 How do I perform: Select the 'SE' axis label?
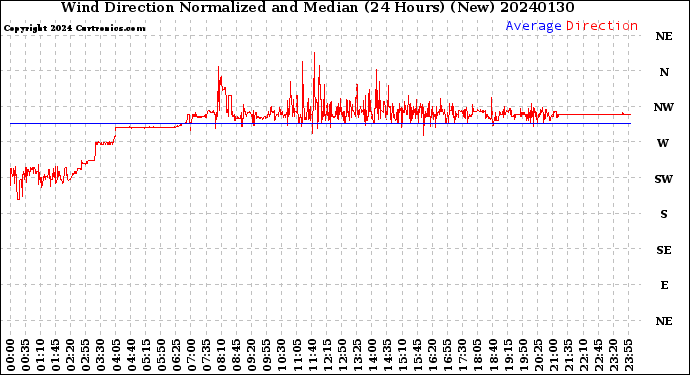(664, 250)
